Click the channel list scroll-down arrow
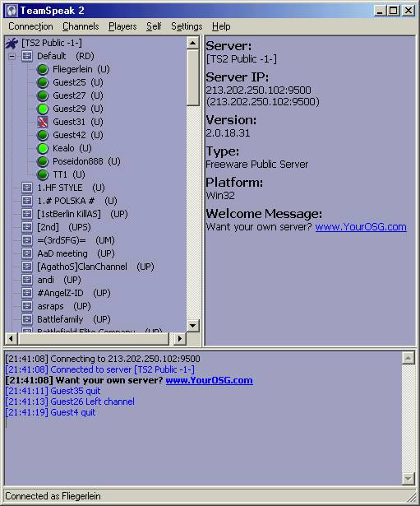Screen dimensions: 420x506 click(193, 326)
